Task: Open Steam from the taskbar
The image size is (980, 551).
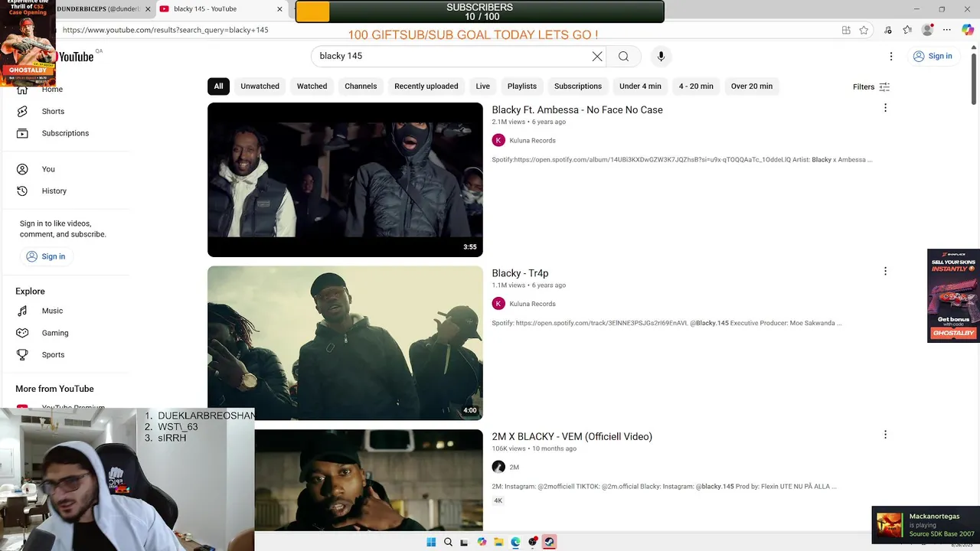Action: tap(549, 542)
